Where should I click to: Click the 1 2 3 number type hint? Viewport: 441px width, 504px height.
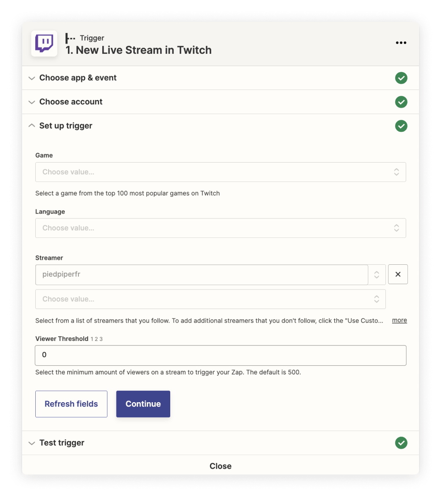click(x=97, y=339)
